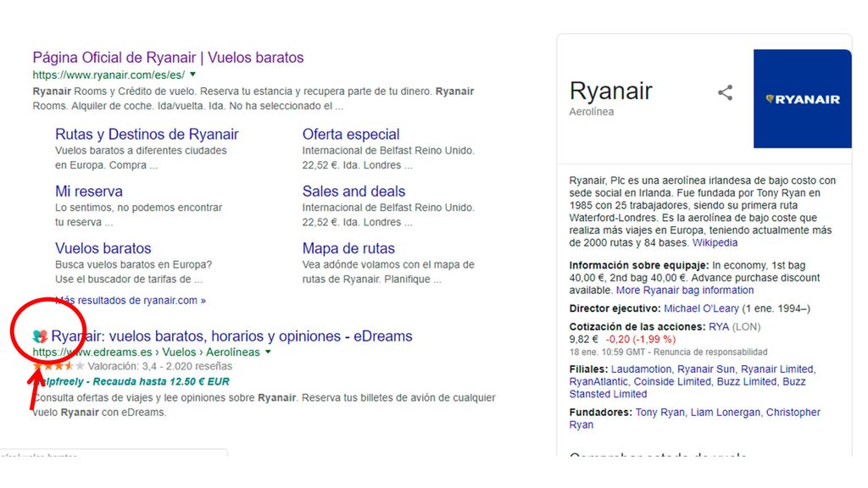Open the Vuelos baratos sitelink

103,248
